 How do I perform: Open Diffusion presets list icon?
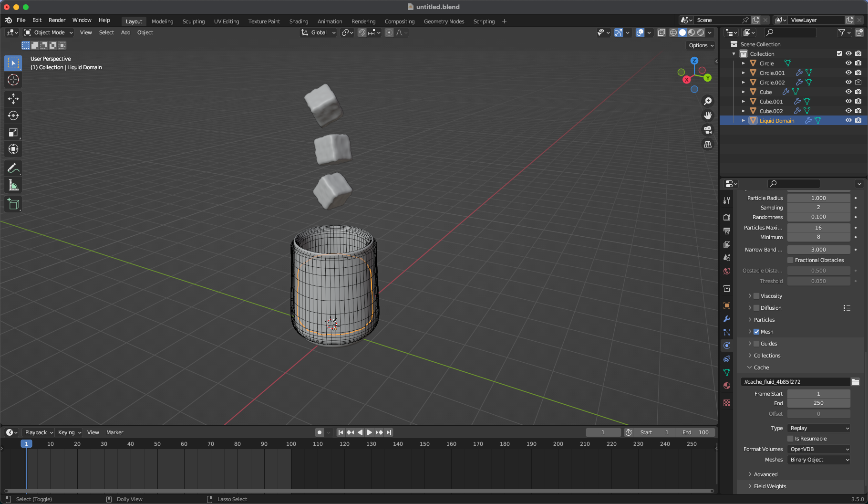pyautogui.click(x=847, y=308)
